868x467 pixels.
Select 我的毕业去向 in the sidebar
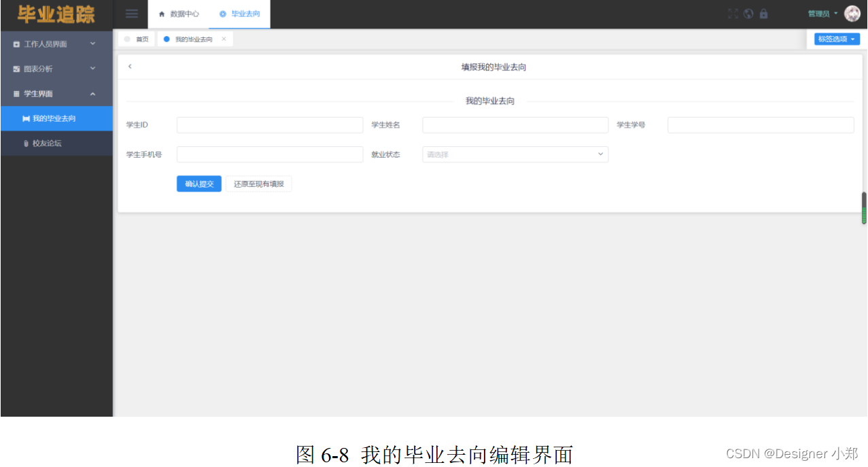coord(56,118)
